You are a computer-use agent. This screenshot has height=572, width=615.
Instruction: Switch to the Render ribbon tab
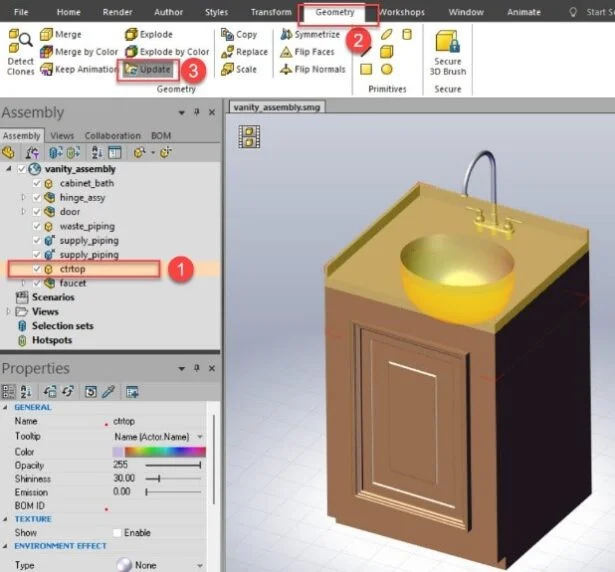117,12
